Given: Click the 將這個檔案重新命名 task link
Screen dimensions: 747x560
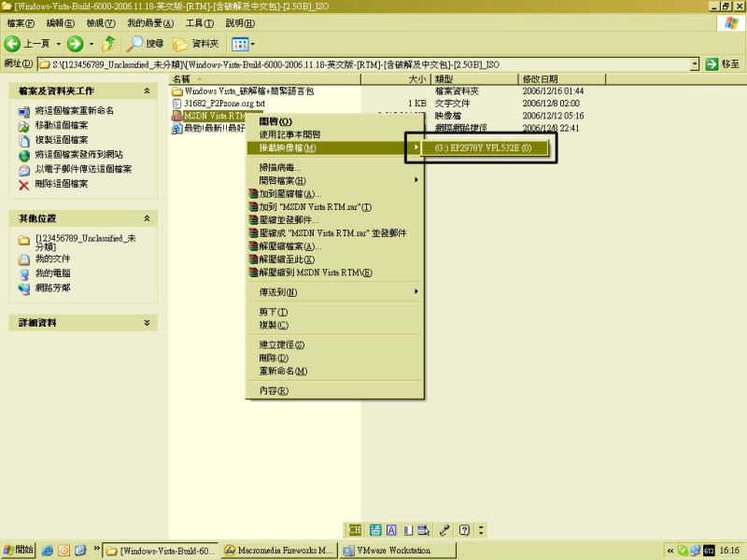Looking at the screenshot, I should click(75, 110).
